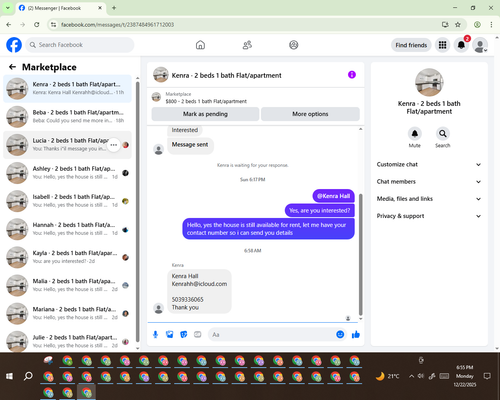The image size is (500, 400).
Task: Click the 'Yes, are you interested?' message
Action: click(x=320, y=211)
